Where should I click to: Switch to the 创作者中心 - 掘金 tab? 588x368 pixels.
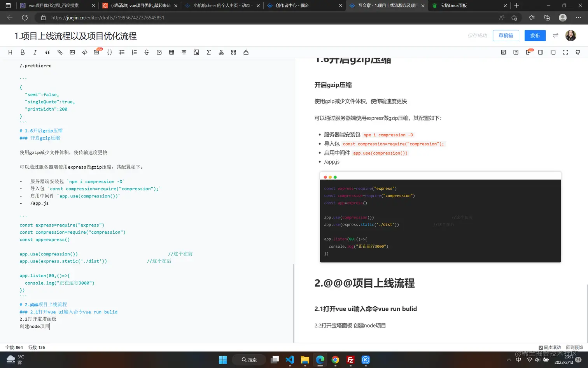pos(304,5)
